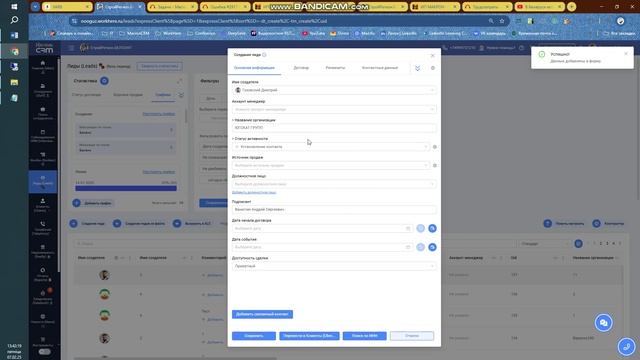Open the table view selector dropdown above the leads table
This screenshot has height=360, width=640.
pos(544,244)
